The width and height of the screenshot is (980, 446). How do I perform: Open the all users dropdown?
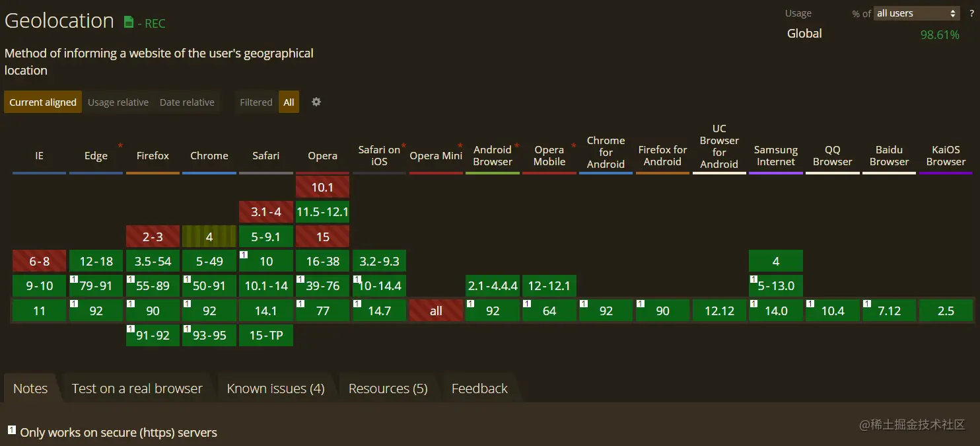917,13
